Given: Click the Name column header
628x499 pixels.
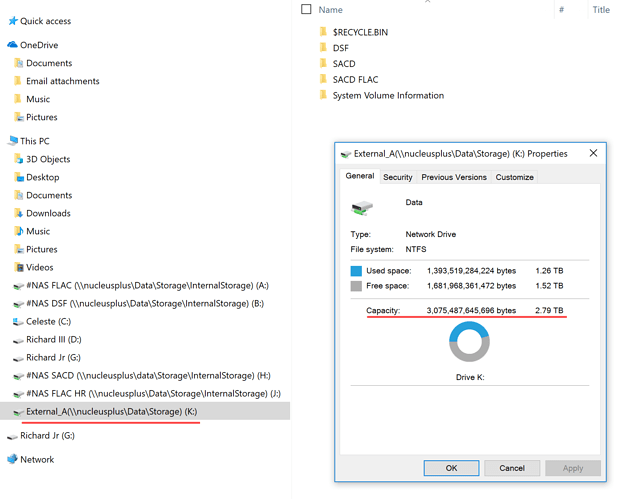Looking at the screenshot, I should pos(330,10).
